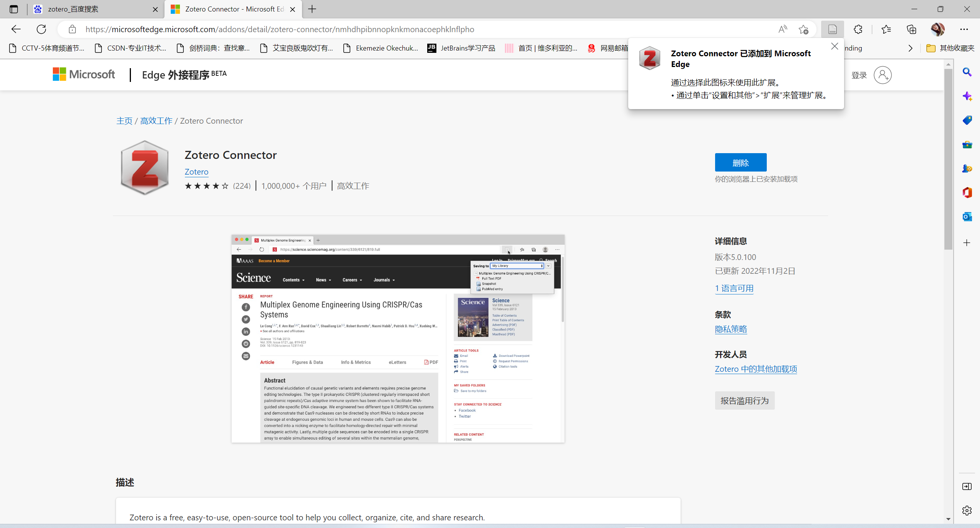Open the tab actions menu
The width and height of the screenshot is (980, 528).
point(14,9)
